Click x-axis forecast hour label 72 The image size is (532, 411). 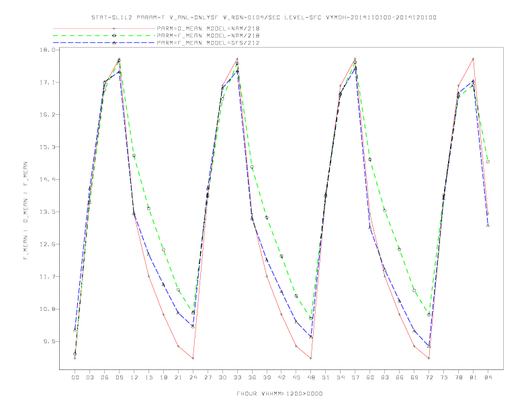point(429,377)
